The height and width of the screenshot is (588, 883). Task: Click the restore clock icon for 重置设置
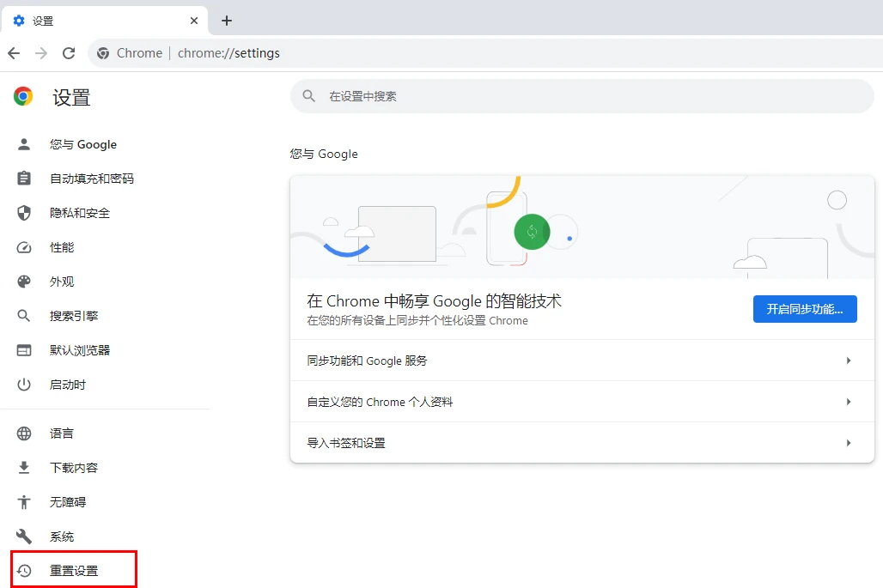24,571
